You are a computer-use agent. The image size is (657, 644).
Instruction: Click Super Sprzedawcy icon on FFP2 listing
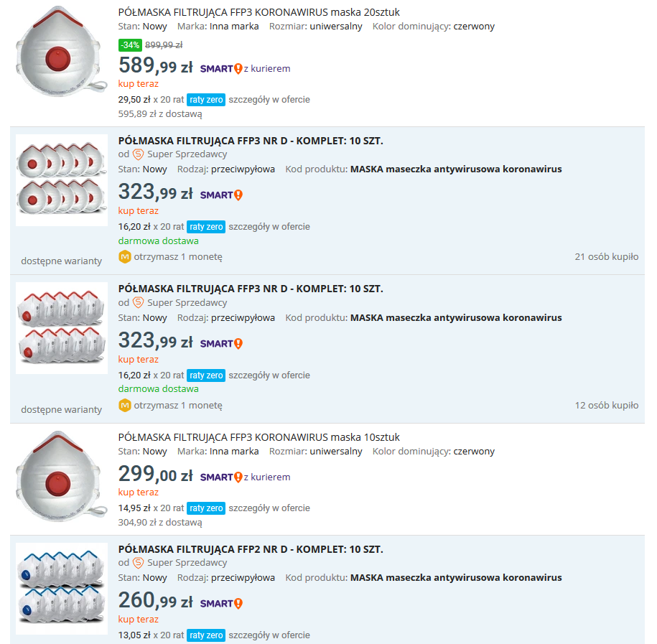click(139, 563)
